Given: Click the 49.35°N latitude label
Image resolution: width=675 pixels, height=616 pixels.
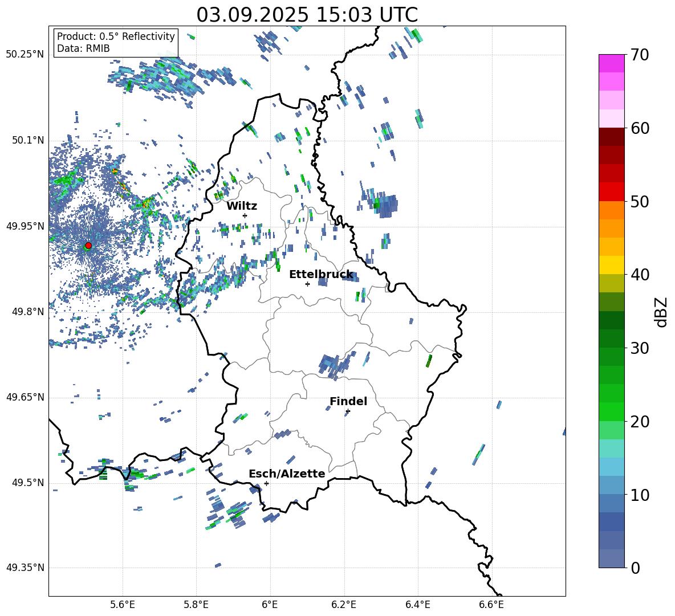Looking at the screenshot, I should [25, 568].
